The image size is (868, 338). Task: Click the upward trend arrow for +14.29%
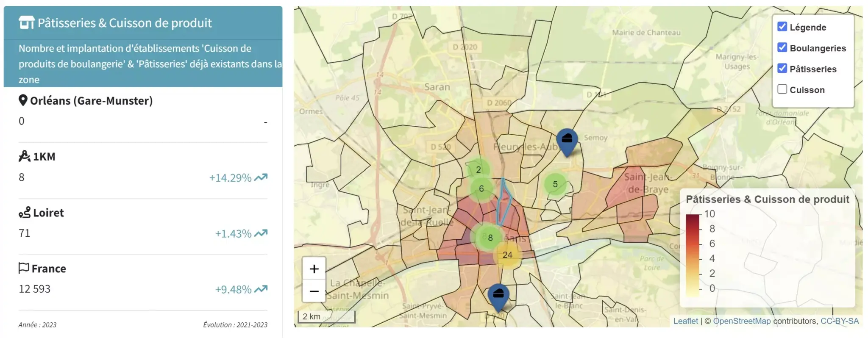[261, 177]
